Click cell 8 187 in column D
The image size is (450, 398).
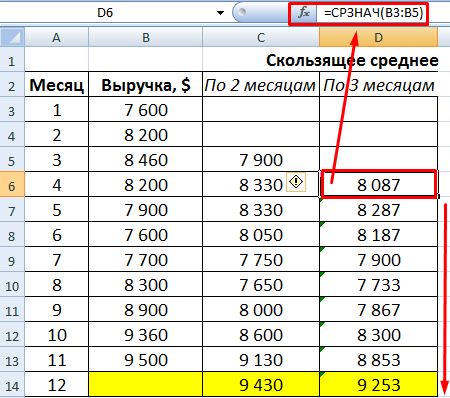379,235
